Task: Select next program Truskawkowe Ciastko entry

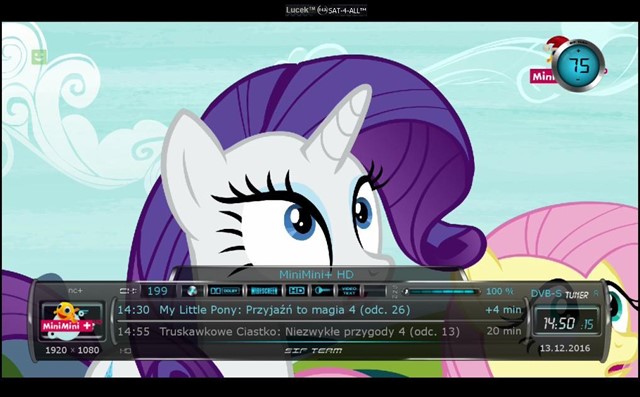Action: coord(319,331)
